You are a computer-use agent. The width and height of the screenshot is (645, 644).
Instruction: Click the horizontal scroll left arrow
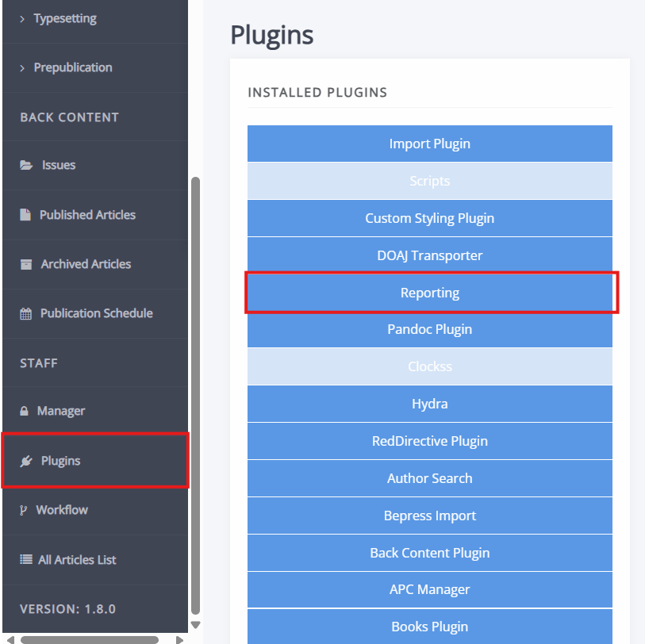[x=10, y=640]
